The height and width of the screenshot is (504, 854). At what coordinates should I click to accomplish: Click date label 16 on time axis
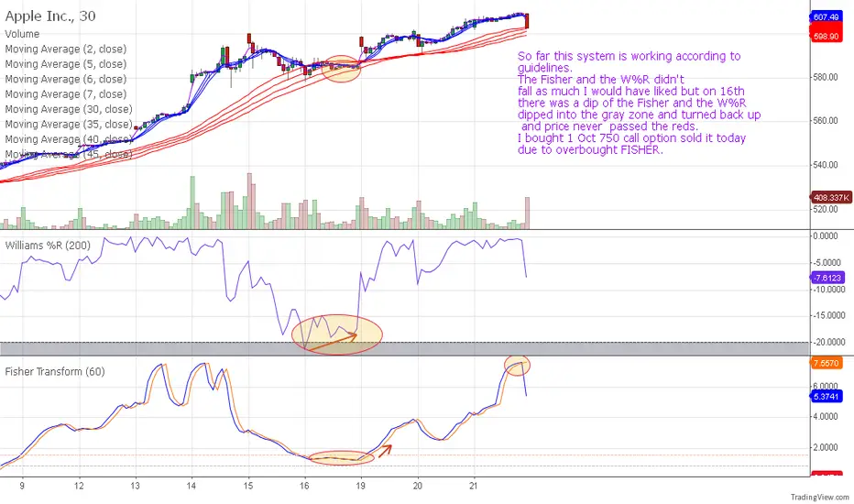point(304,486)
